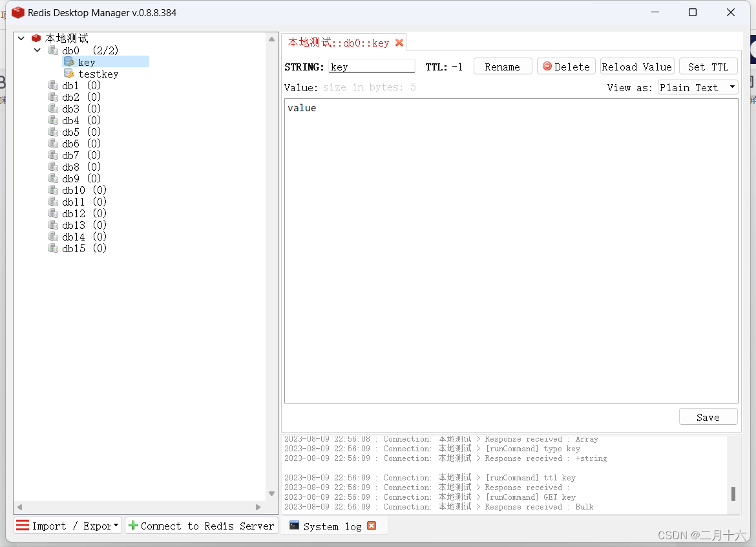Click log line 'Response received : +string'

[x=546, y=458]
